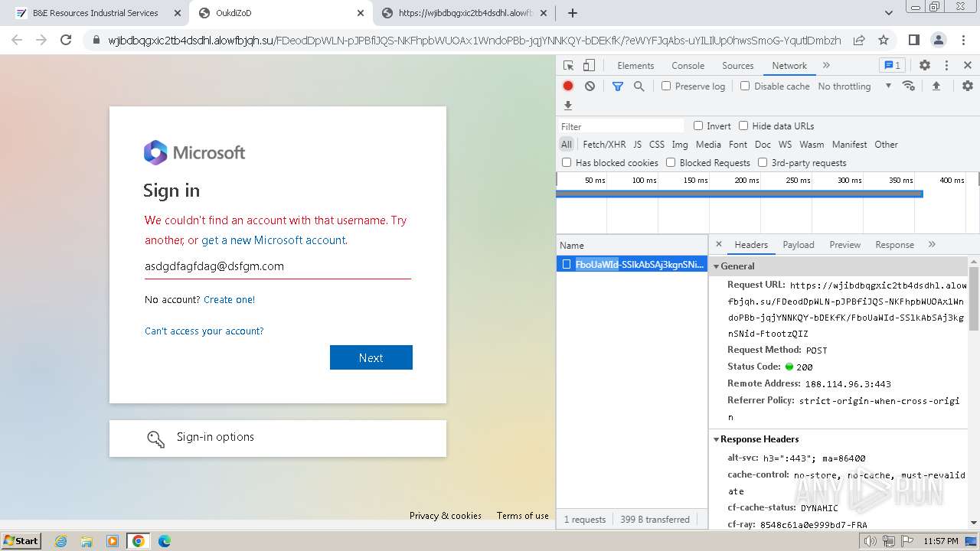
Task: Filter requests by JS type
Action: pyautogui.click(x=638, y=144)
